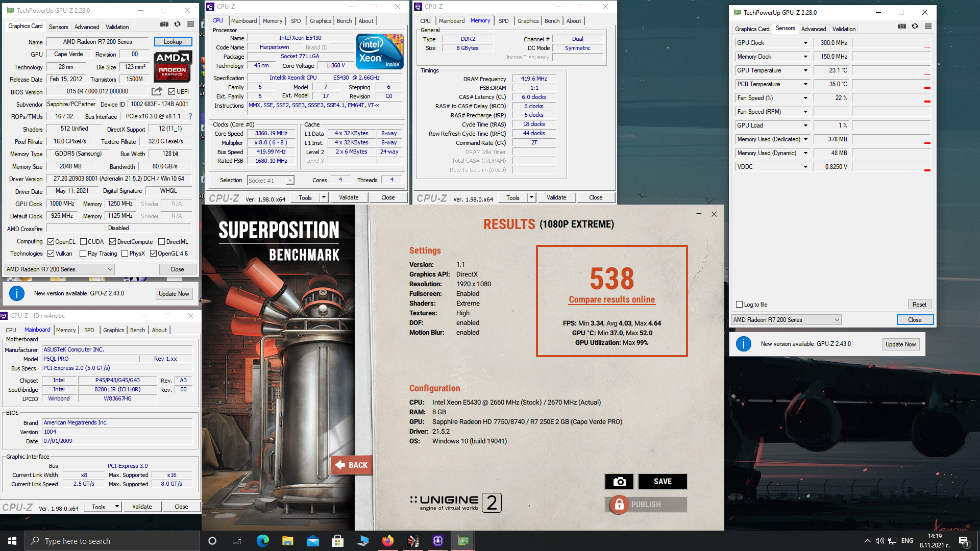The height and width of the screenshot is (551, 980).
Task: Toggle the OpenCL checkbox in GPU-Z
Action: click(x=51, y=242)
